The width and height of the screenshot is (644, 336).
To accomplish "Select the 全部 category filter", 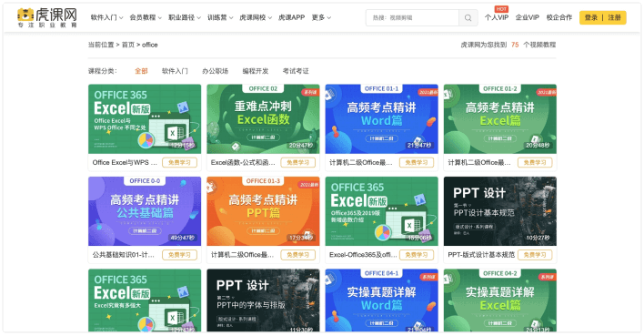I will point(141,71).
